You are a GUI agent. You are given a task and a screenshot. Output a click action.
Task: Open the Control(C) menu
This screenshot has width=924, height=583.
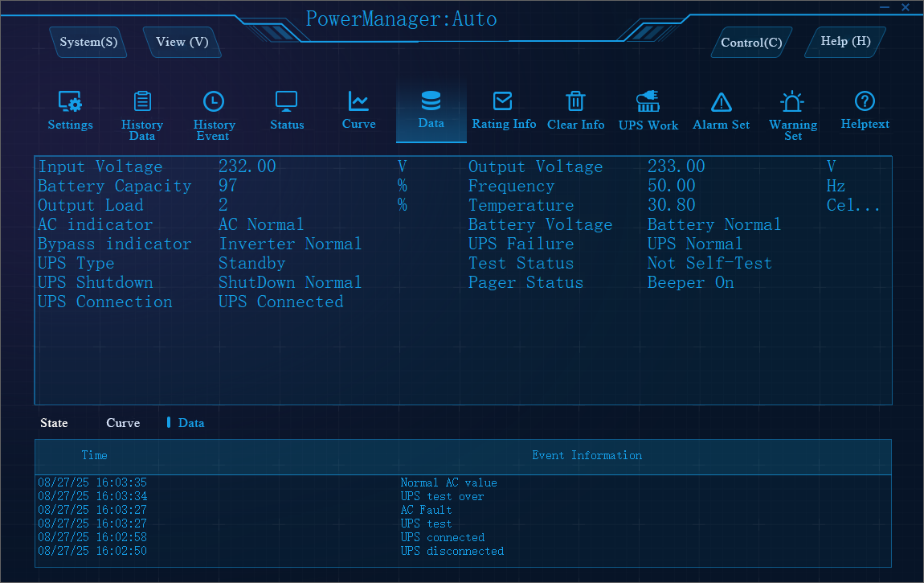(x=750, y=43)
